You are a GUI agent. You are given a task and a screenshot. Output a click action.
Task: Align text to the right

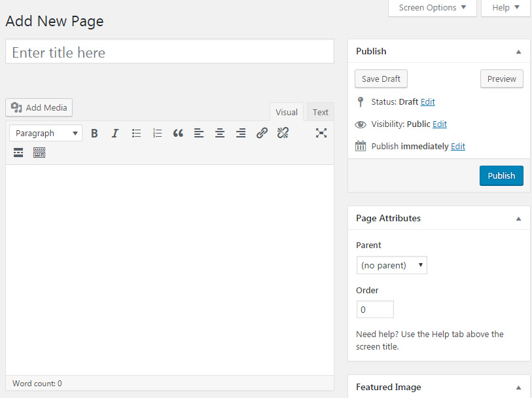click(241, 133)
